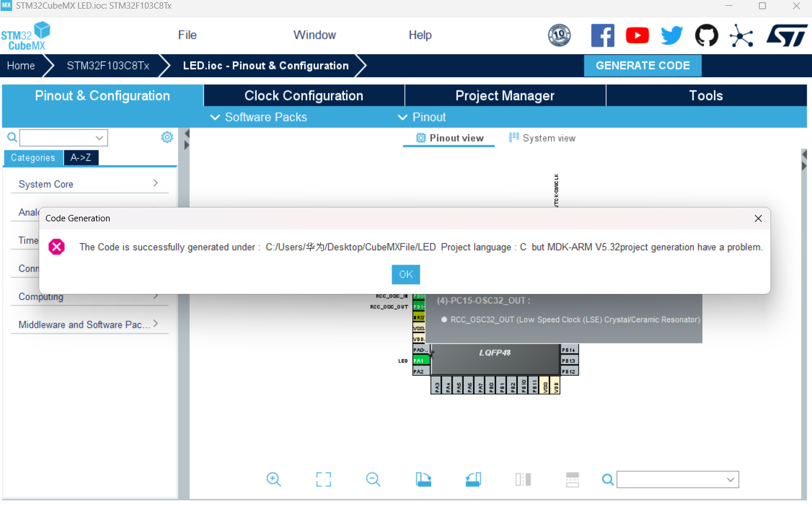Click the PB12 pin on the chip
The image size is (812, 506).
coord(569,372)
